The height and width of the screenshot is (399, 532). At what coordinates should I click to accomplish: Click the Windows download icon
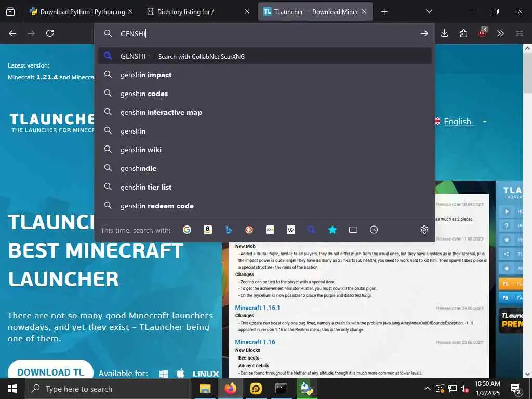click(x=164, y=374)
